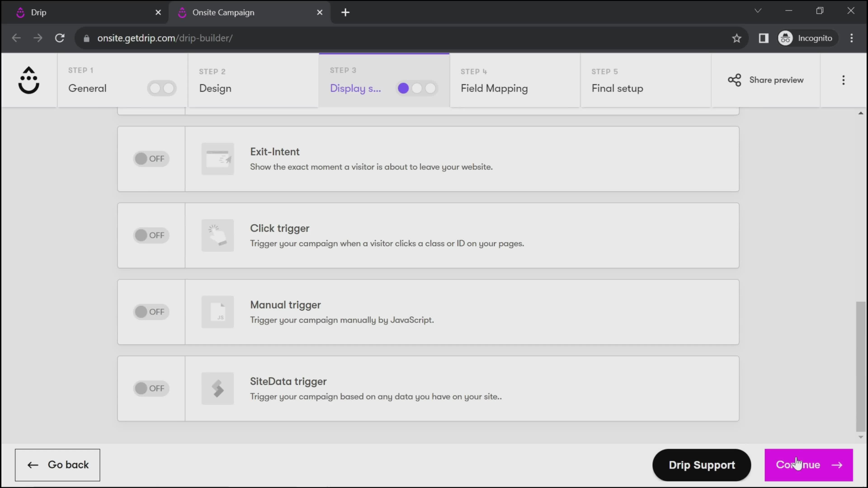Click the Share preview icon
This screenshot has height=488, width=868.
pos(734,80)
